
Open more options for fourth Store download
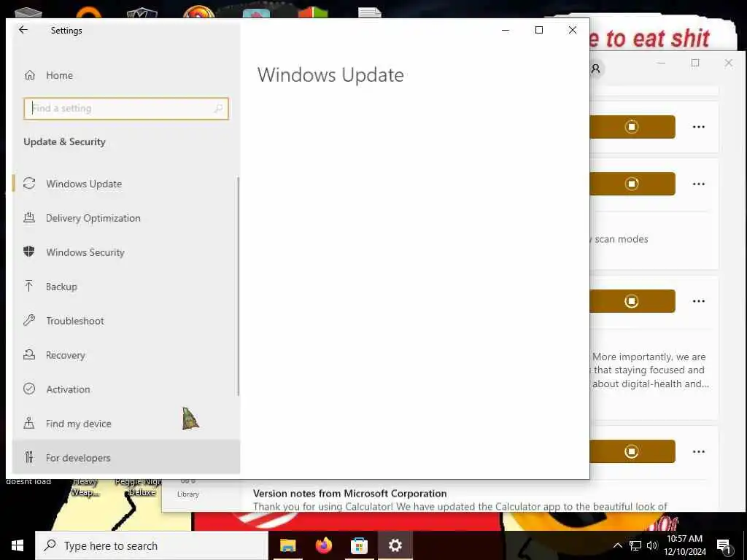click(x=699, y=451)
